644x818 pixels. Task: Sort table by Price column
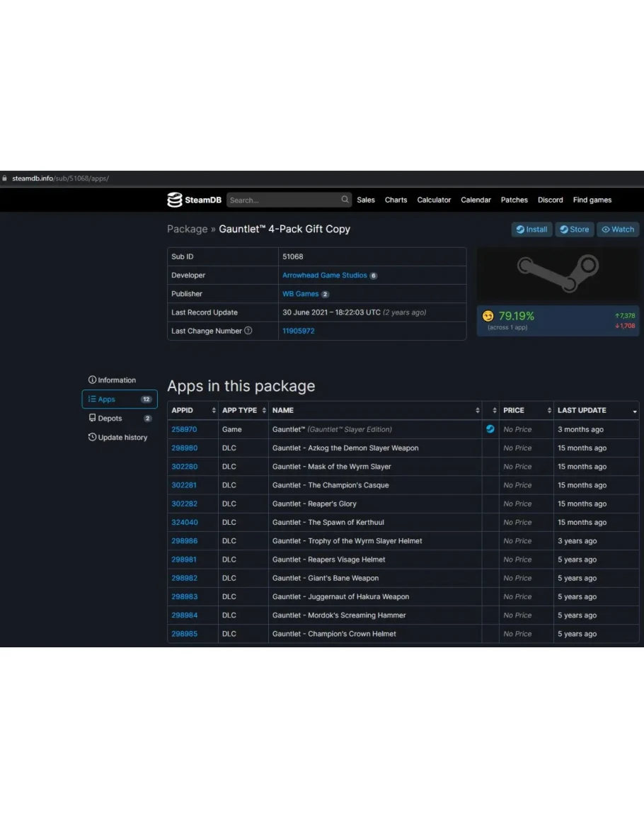click(x=526, y=411)
